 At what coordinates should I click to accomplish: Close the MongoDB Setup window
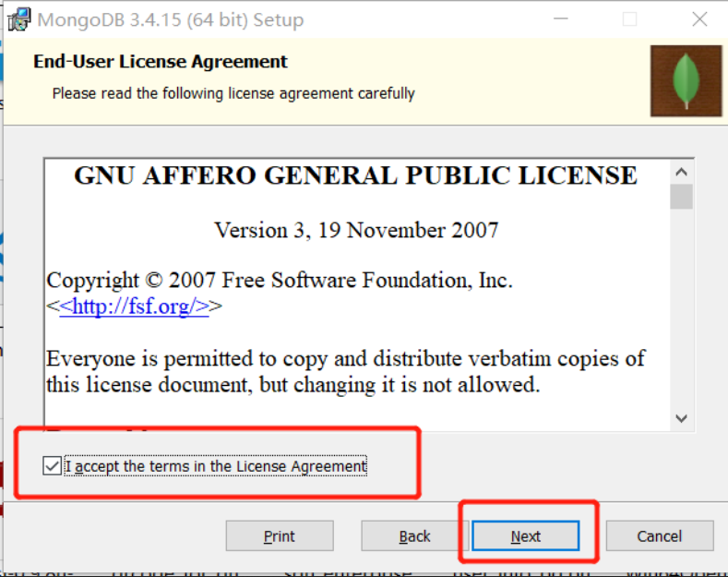[x=699, y=19]
